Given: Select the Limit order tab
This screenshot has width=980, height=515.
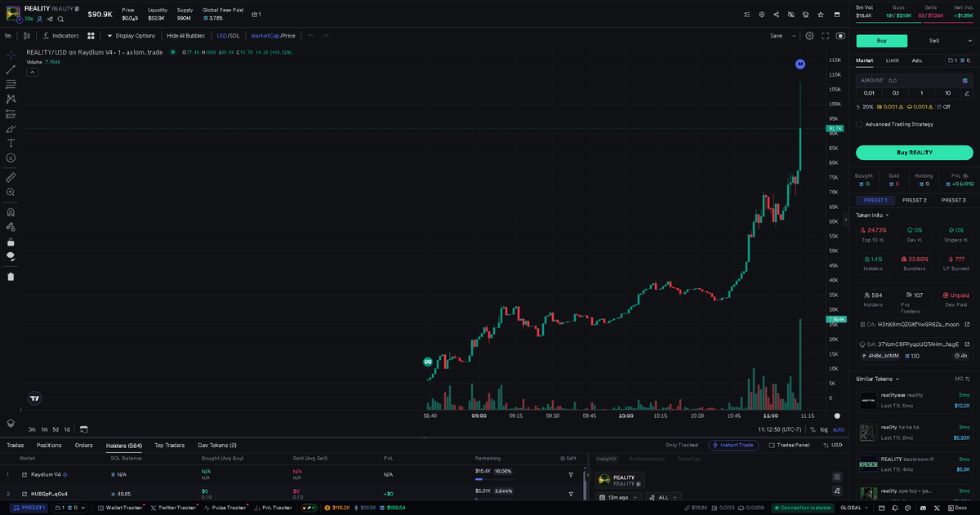Looking at the screenshot, I should [x=893, y=60].
